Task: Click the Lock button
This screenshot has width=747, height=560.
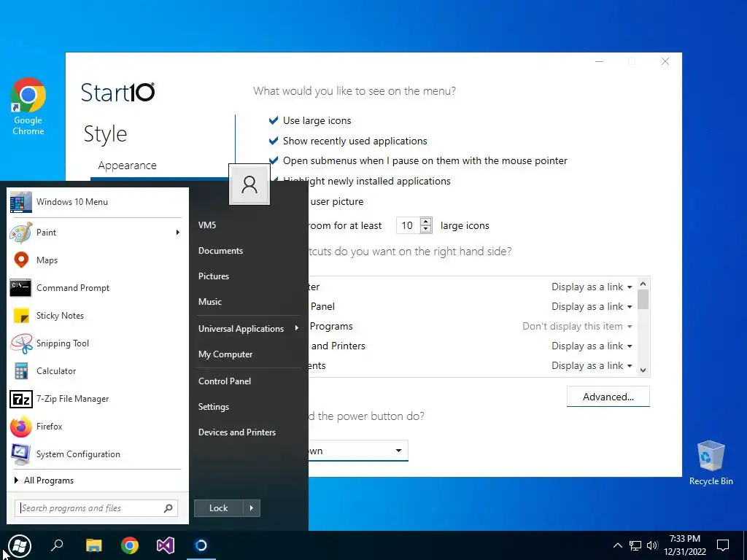Action: (x=219, y=508)
